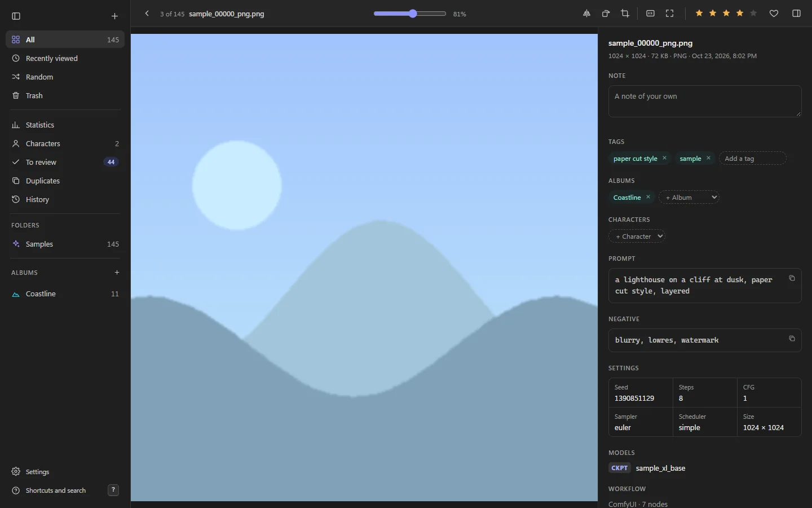
Task: Go back with the left arrow
Action: point(147,14)
